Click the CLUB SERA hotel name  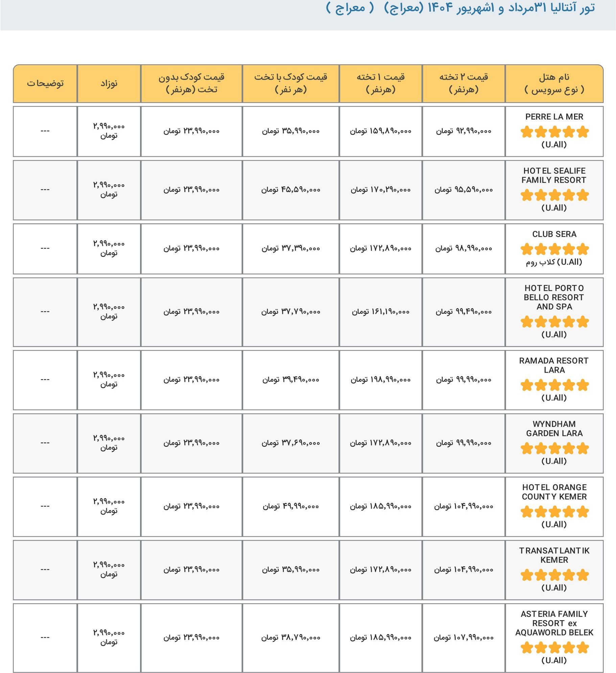pos(554,234)
